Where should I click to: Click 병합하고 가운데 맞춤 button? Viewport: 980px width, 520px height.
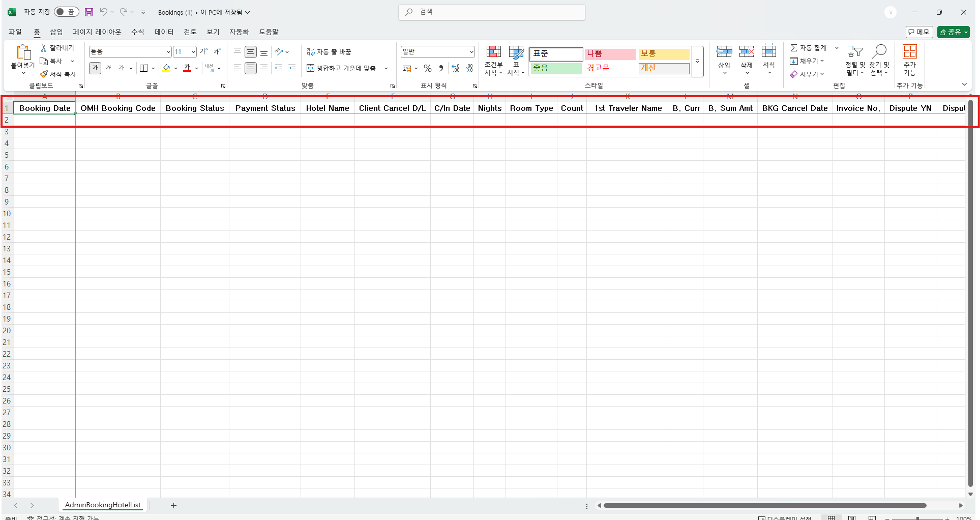point(341,68)
